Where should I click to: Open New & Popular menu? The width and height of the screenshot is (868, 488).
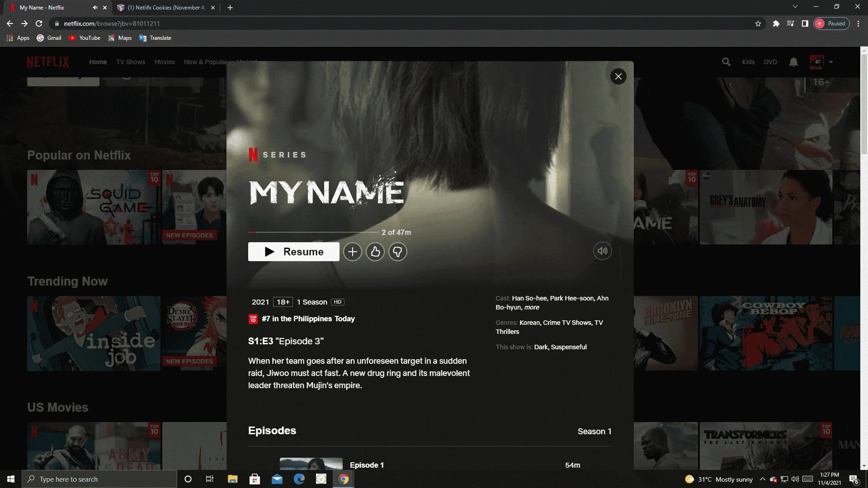pyautogui.click(x=205, y=62)
